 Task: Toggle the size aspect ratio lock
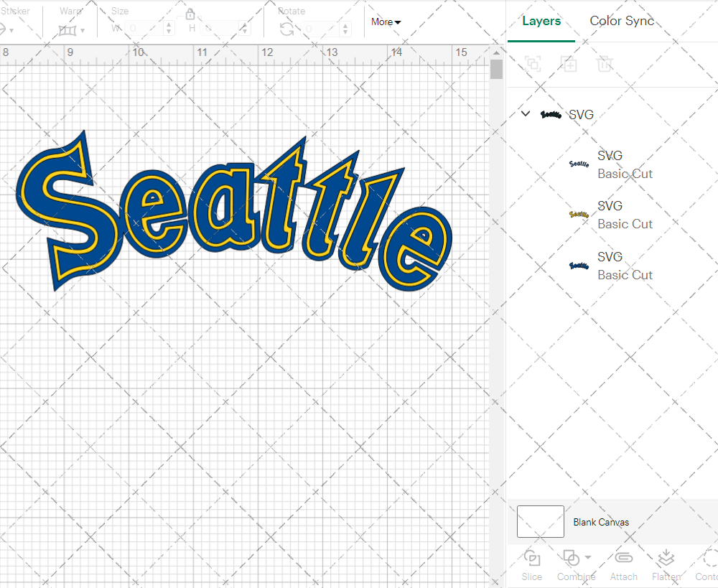pos(190,14)
